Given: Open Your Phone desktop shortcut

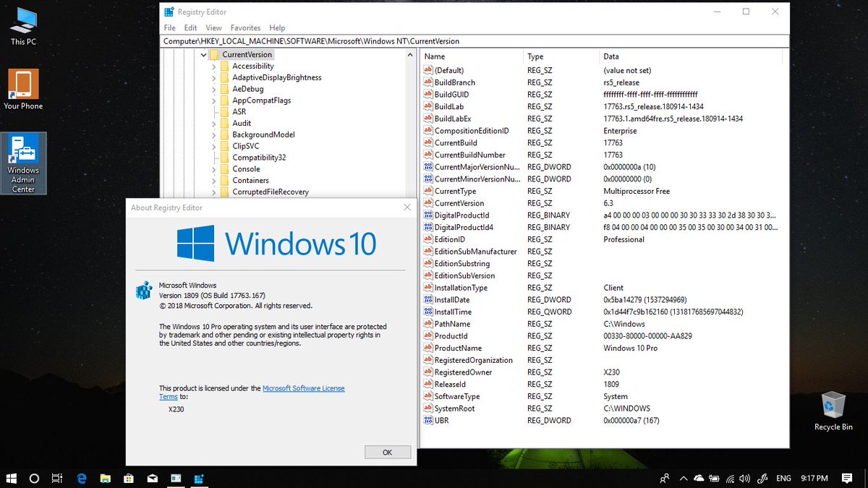Looking at the screenshot, I should [x=23, y=90].
